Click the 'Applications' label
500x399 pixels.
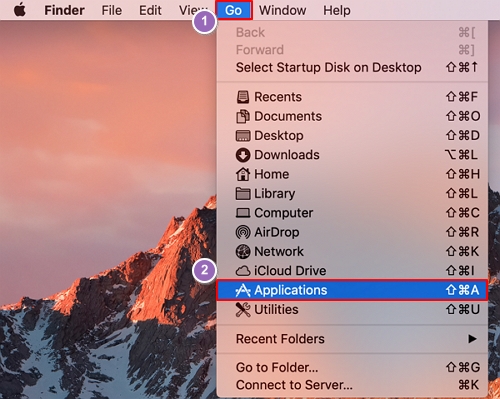pos(291,290)
